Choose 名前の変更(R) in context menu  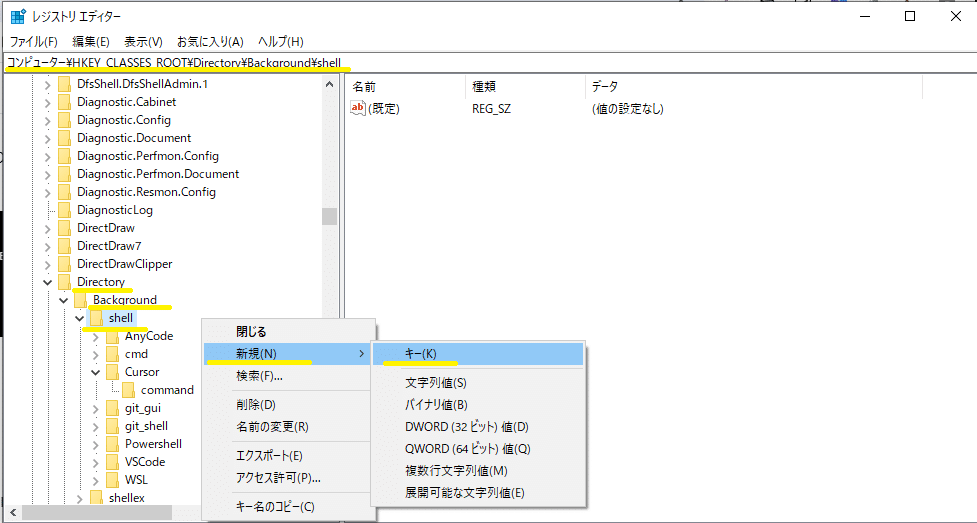point(289,427)
